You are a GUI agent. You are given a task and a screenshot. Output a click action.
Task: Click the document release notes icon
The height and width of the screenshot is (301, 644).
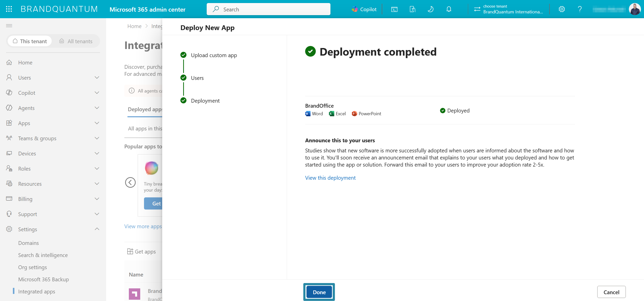coord(412,9)
